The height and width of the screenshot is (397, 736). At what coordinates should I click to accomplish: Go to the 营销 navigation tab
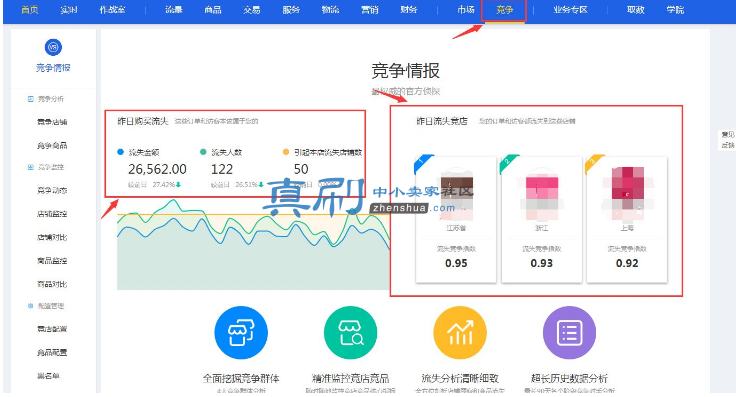tap(369, 10)
